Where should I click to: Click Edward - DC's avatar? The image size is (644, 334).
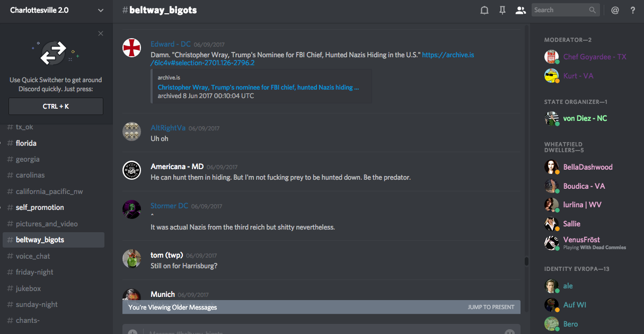[x=131, y=48]
